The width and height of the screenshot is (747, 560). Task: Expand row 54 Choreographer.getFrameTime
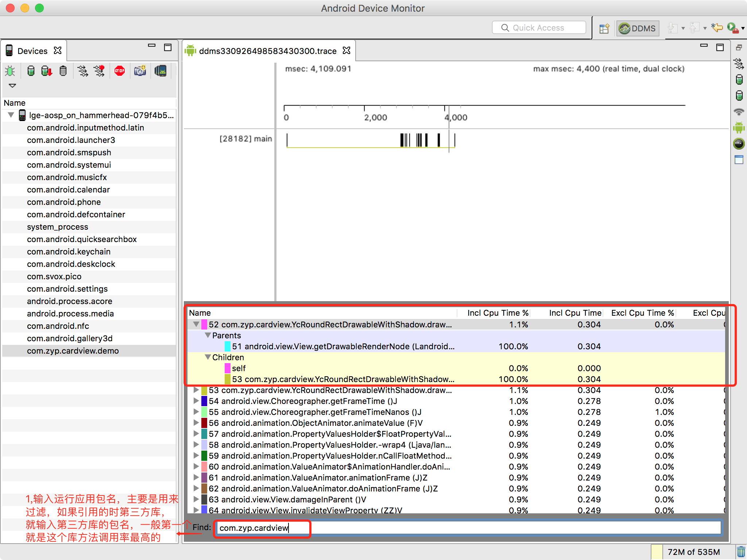click(196, 401)
